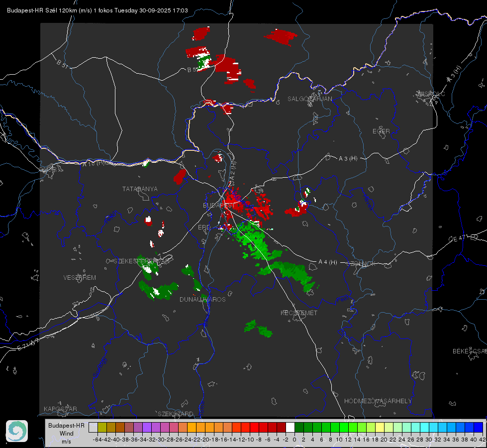Select the blue Heves county label
The width and height of the screenshot is (487, 448).
368,202
